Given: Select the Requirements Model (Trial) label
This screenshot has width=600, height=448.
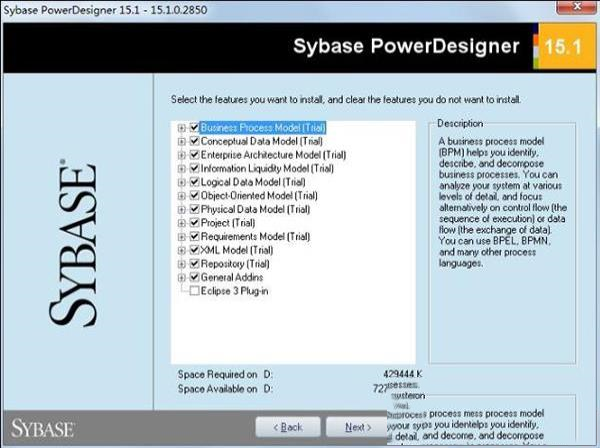Looking at the screenshot, I should click(256, 236).
